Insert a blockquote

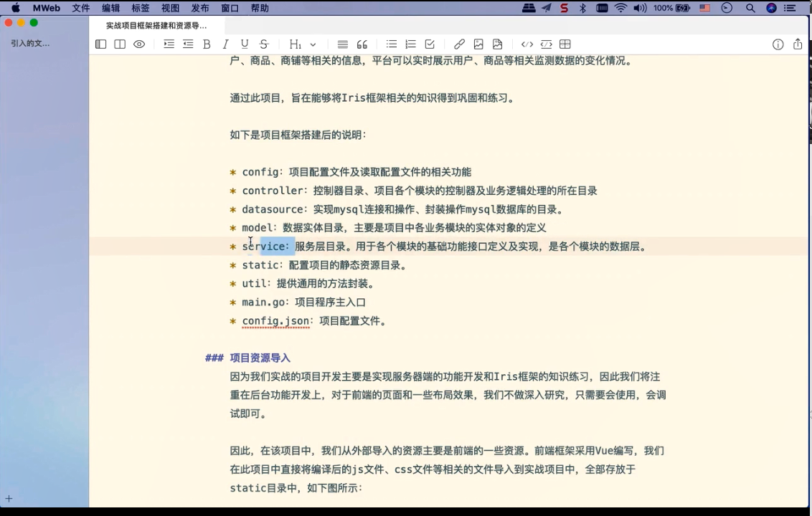362,44
